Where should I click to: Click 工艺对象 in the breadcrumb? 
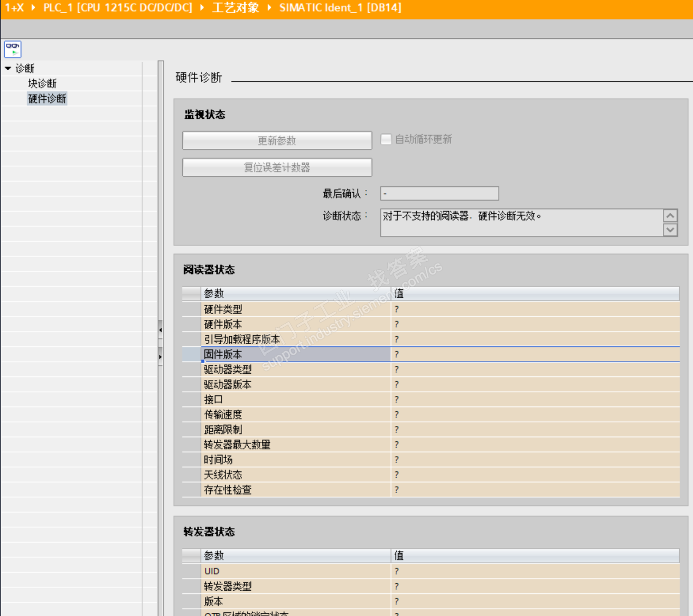click(x=236, y=8)
